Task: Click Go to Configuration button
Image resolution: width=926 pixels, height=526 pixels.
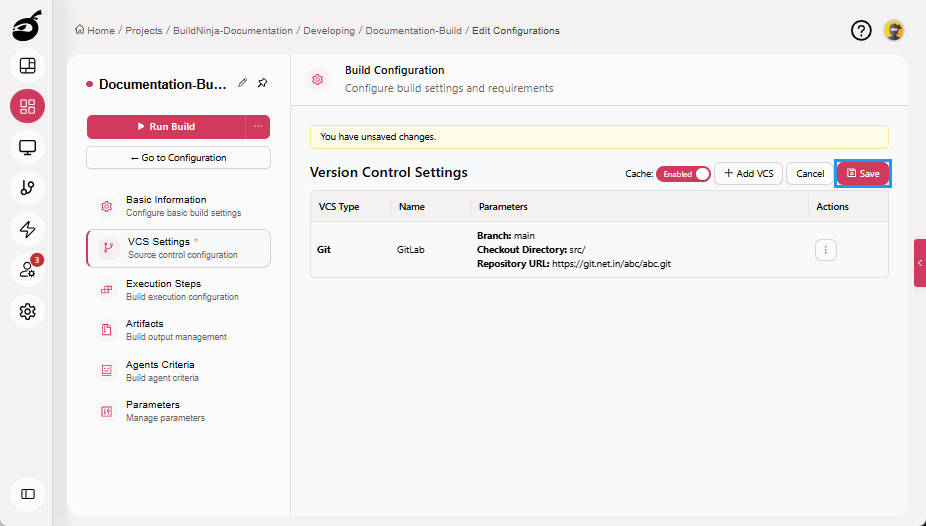Action: tap(178, 158)
